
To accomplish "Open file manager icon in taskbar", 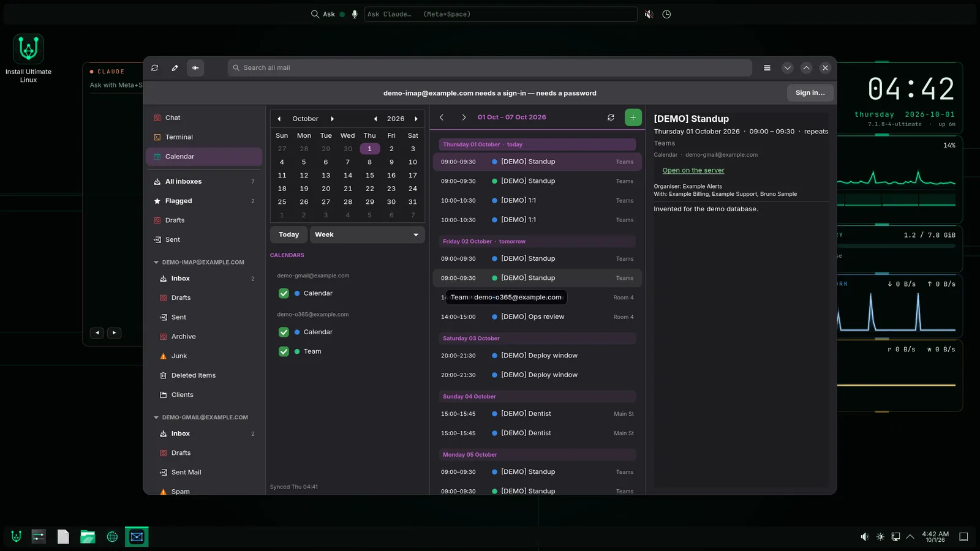I will (x=88, y=537).
